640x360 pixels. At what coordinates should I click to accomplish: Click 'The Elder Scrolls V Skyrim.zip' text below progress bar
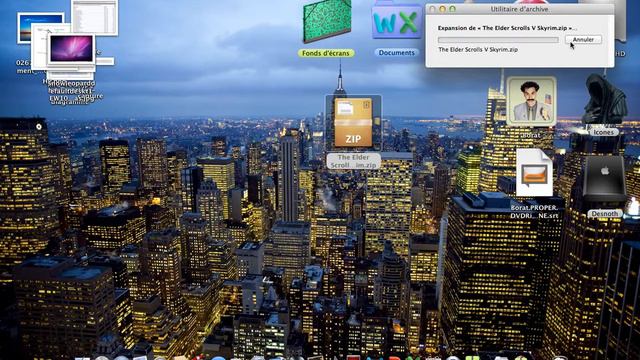point(478,49)
